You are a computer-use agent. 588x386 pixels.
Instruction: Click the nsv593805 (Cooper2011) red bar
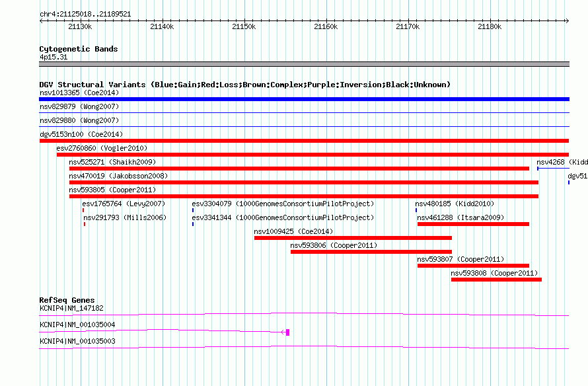304,196
